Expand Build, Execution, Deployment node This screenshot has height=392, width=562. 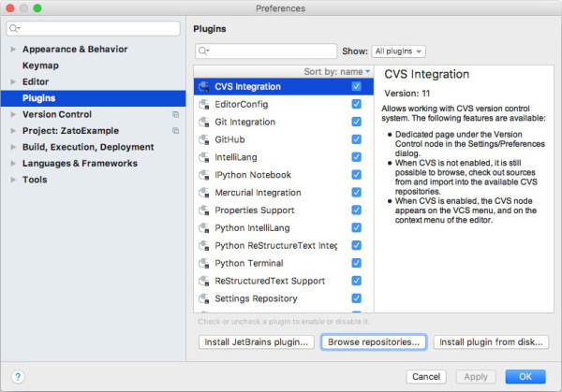(x=13, y=147)
